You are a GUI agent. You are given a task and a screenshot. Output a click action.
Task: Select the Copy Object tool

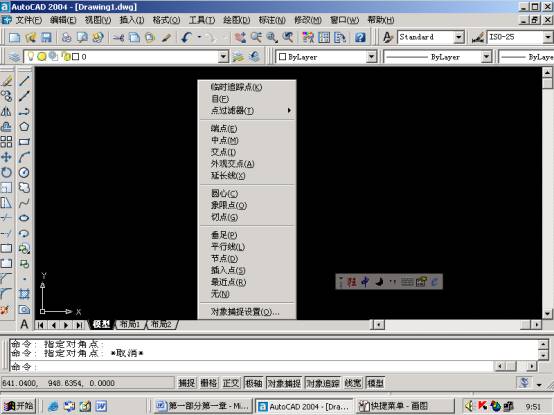coord(6,96)
